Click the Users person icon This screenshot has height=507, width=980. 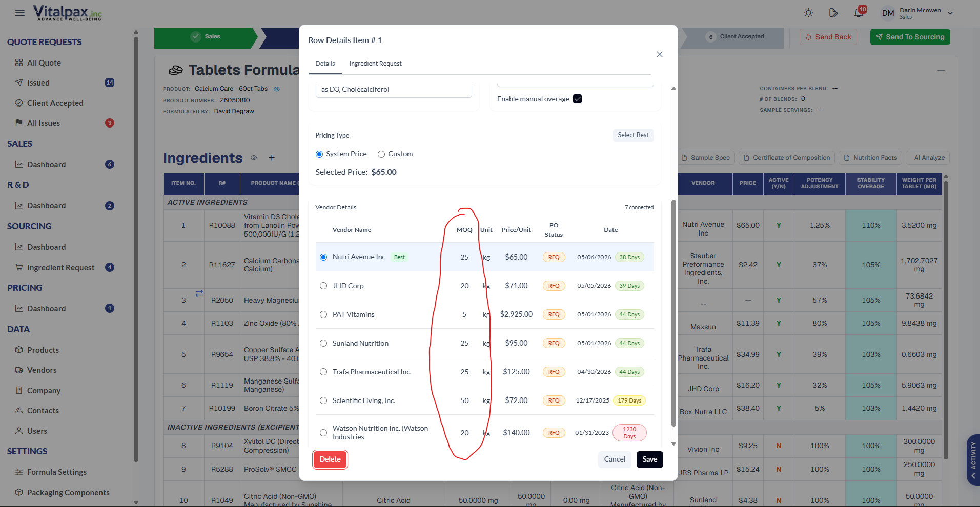[x=19, y=431]
